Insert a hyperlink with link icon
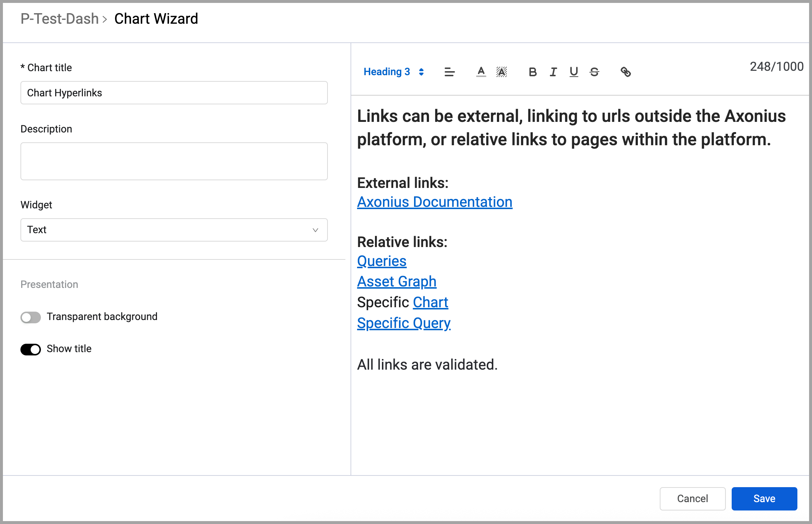Image resolution: width=812 pixels, height=524 pixels. [x=625, y=72]
